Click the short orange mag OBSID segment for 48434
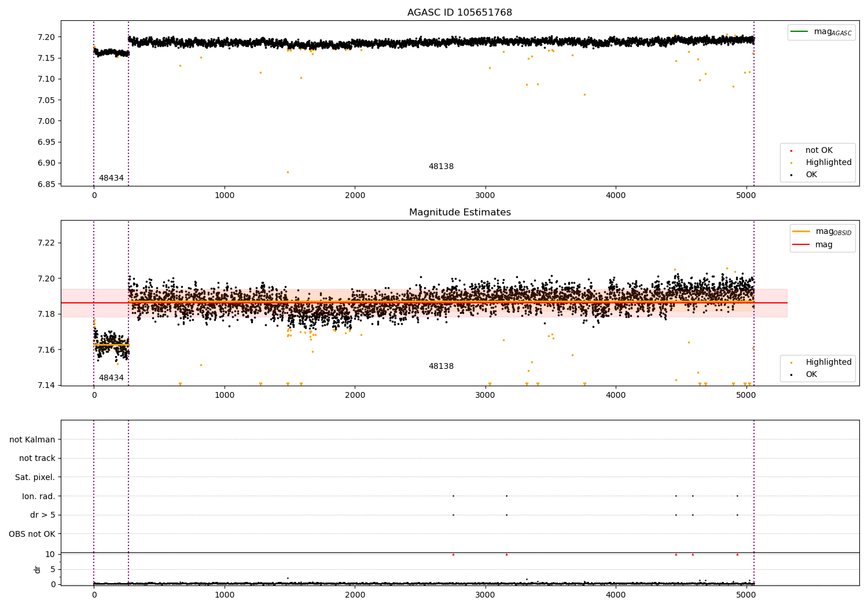This screenshot has width=868, height=608. (112, 345)
